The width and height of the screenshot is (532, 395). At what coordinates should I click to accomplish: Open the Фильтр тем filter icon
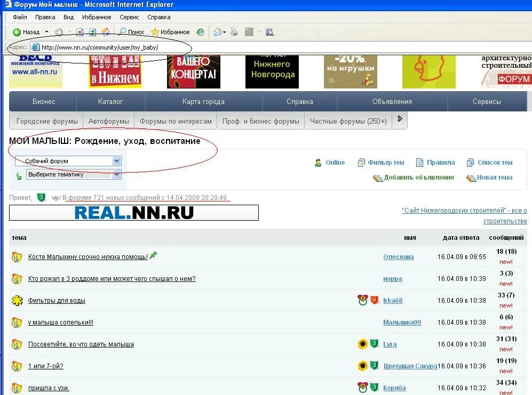point(361,163)
